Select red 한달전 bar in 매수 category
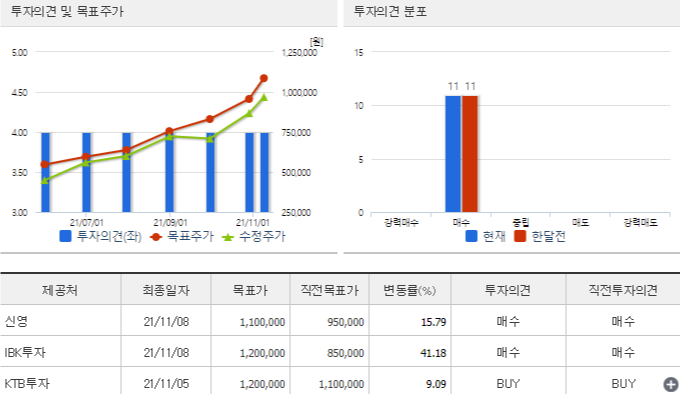 click(x=470, y=154)
